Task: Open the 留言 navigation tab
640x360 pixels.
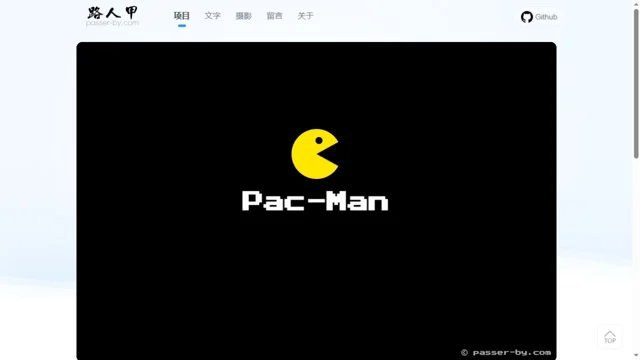Action: pos(274,16)
